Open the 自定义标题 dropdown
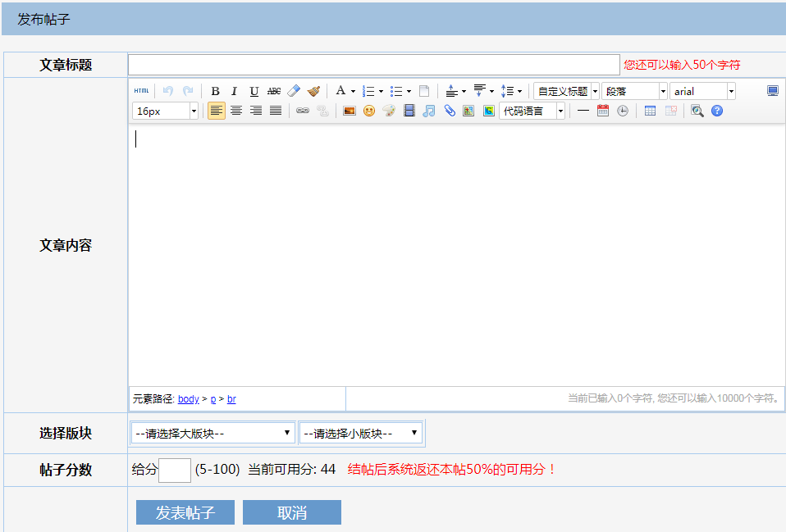This screenshot has width=786, height=532. coord(566,91)
